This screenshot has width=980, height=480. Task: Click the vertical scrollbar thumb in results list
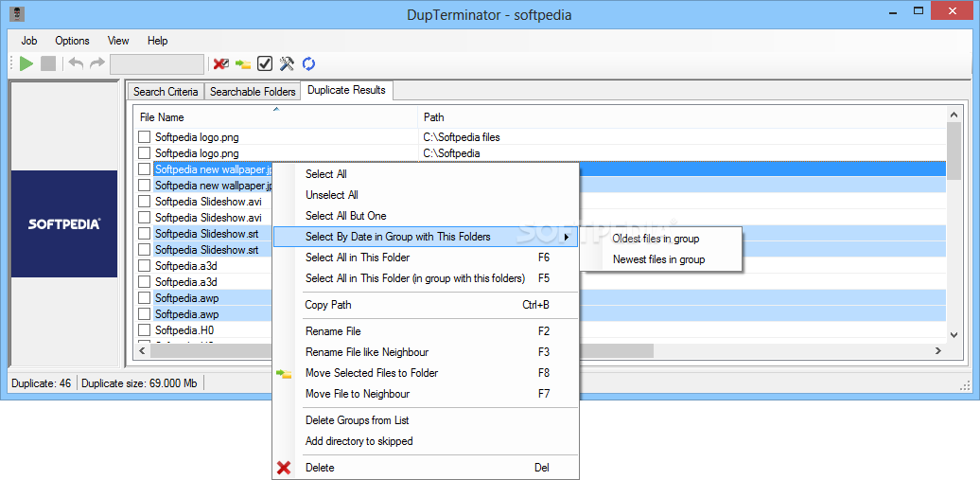pyautogui.click(x=954, y=151)
